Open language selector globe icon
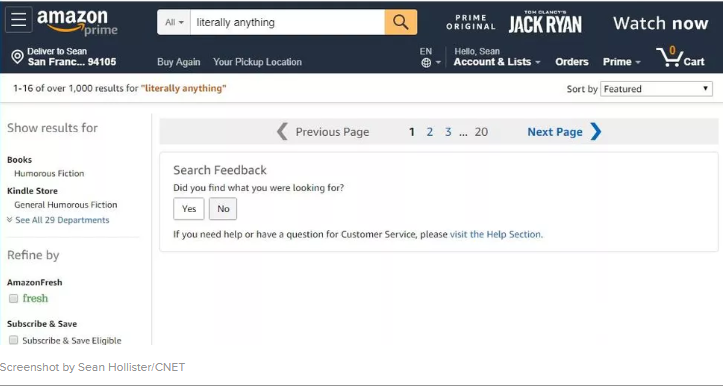Screen dimensions: 726x387 click(426, 63)
